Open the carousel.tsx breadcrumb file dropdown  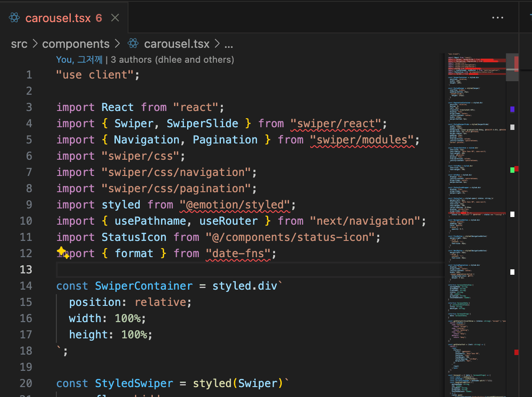pyautogui.click(x=177, y=44)
